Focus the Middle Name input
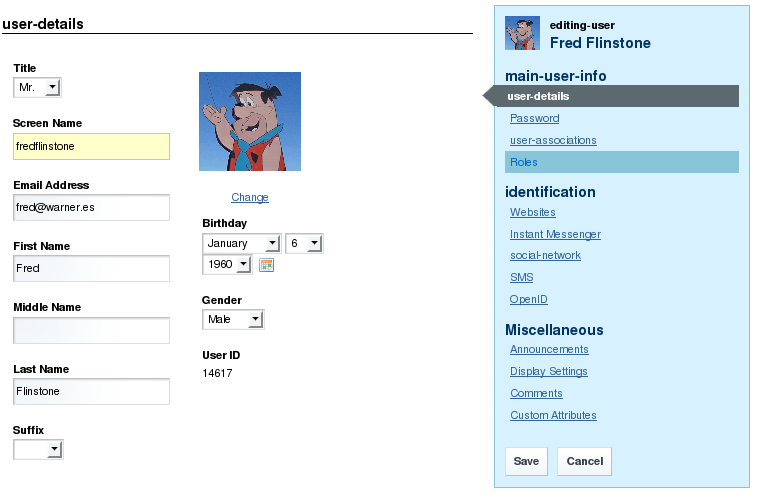Screen dimensions: 758x498 91,330
